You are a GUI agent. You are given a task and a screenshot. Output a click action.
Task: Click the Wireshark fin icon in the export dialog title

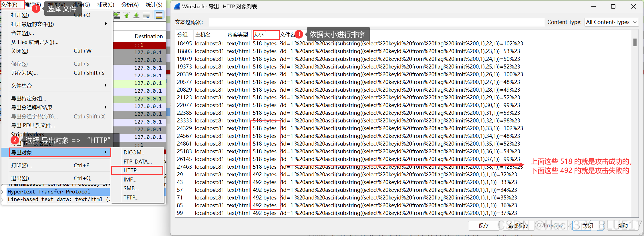point(177,6)
